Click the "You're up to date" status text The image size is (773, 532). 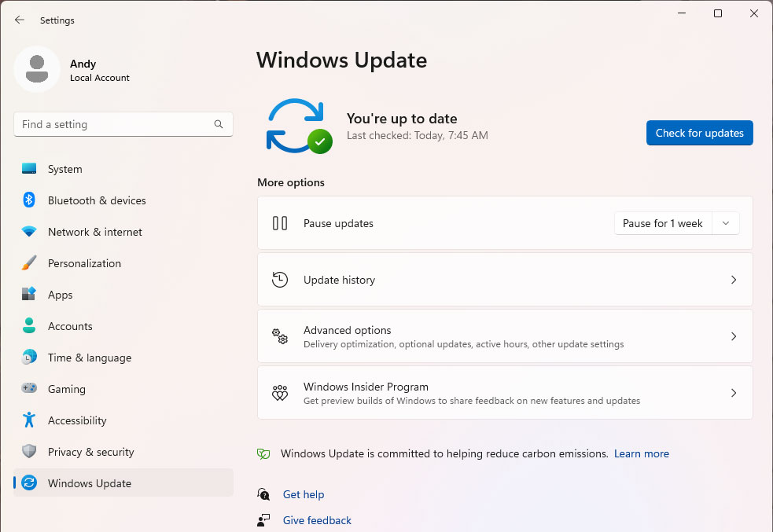click(402, 119)
